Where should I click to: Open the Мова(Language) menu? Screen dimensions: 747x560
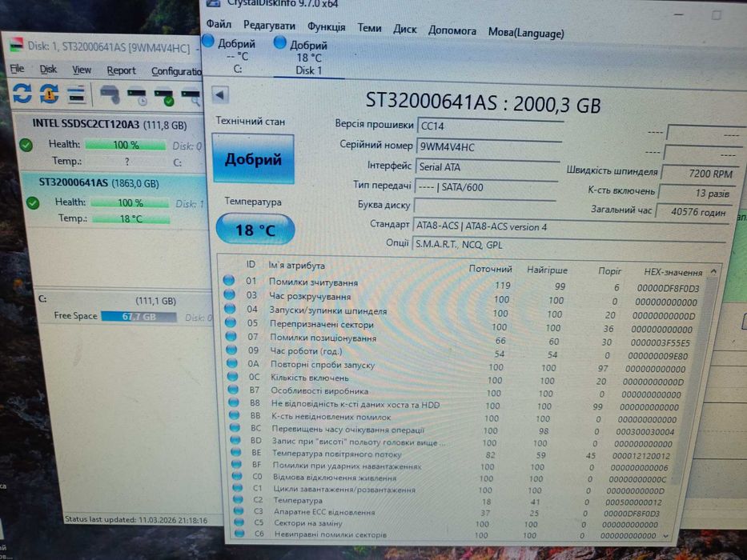pyautogui.click(x=526, y=33)
